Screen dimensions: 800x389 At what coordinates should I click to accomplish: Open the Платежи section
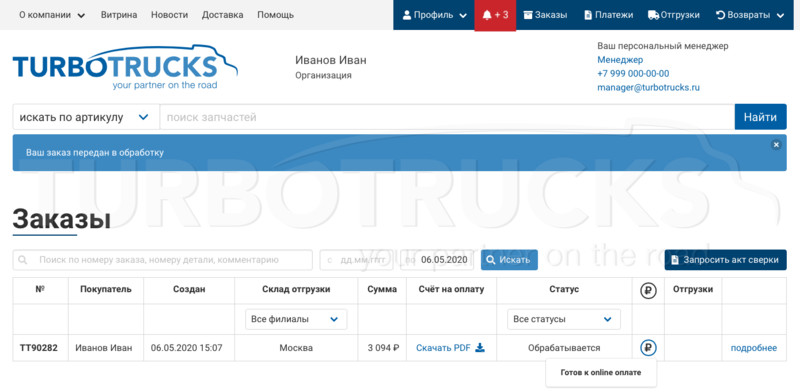point(608,15)
